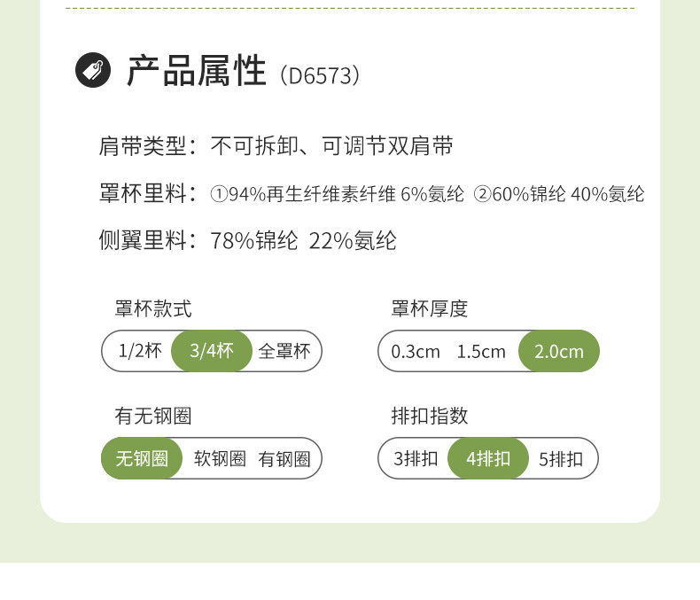This screenshot has height=600, width=700.
Task: Click the 罩杯厚度 label
Action: (430, 308)
